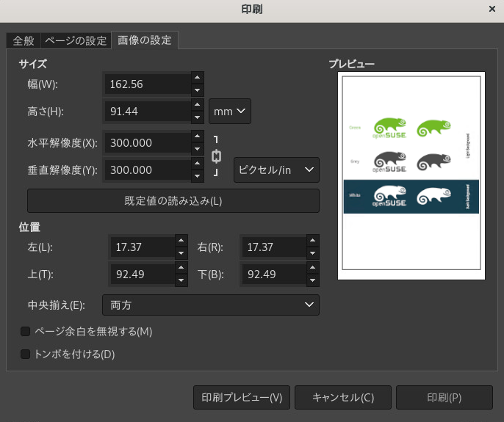Decrease left position with down arrow
504x422 pixels.
pos(181,253)
